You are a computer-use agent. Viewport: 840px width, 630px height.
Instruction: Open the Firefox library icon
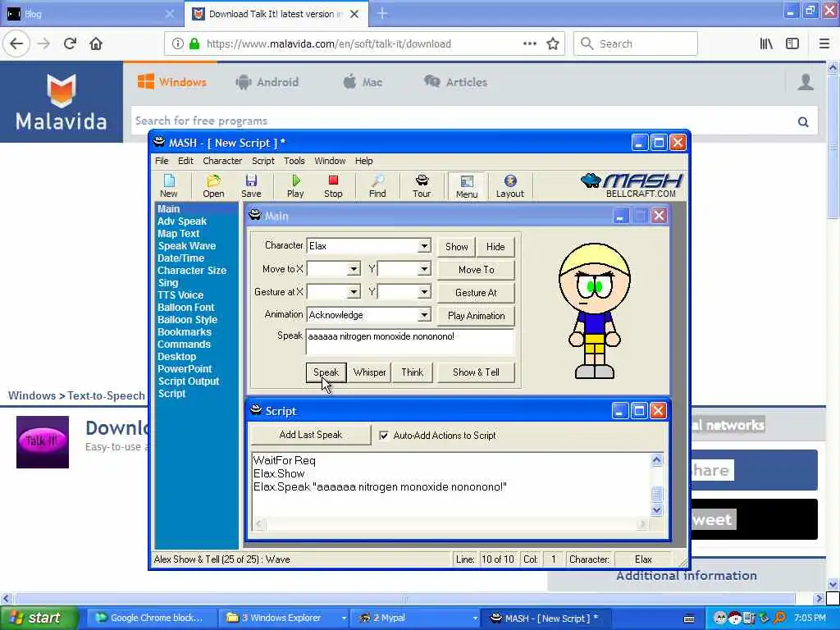767,43
